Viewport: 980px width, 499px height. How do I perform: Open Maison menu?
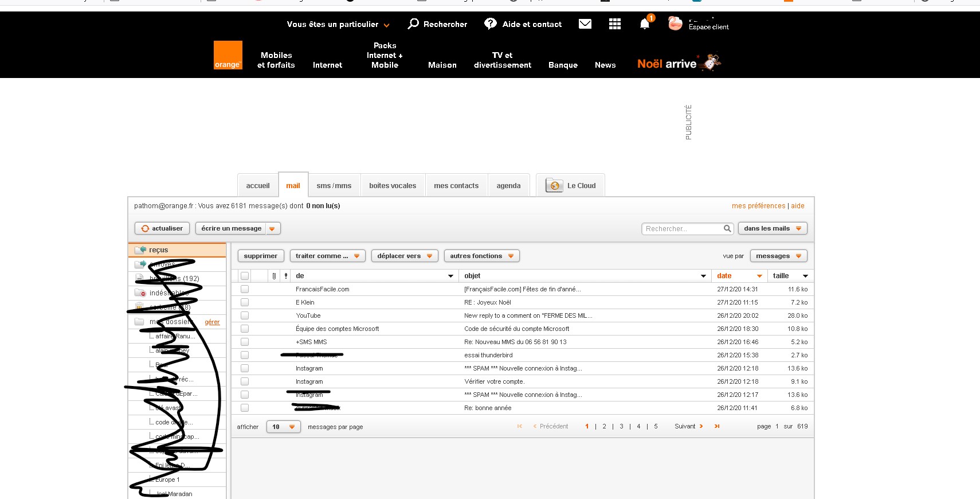(x=442, y=65)
